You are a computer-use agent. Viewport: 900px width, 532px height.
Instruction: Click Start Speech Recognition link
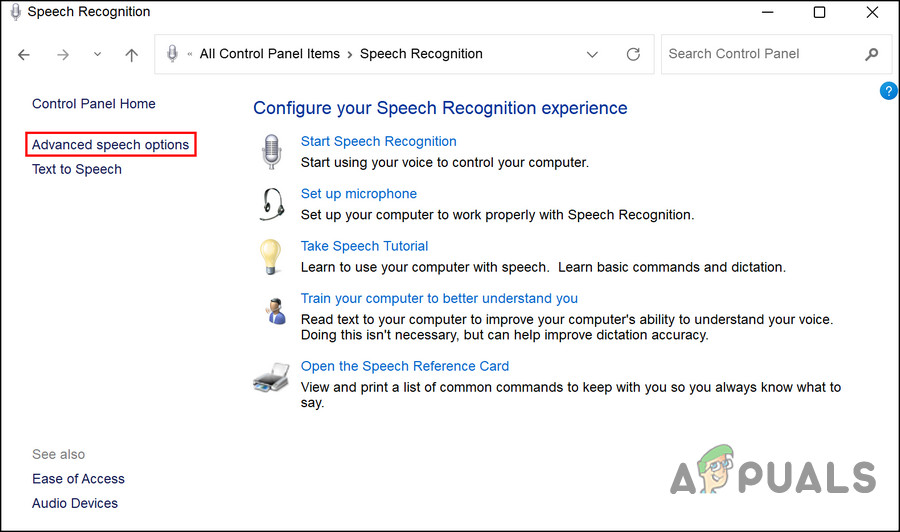tap(378, 141)
